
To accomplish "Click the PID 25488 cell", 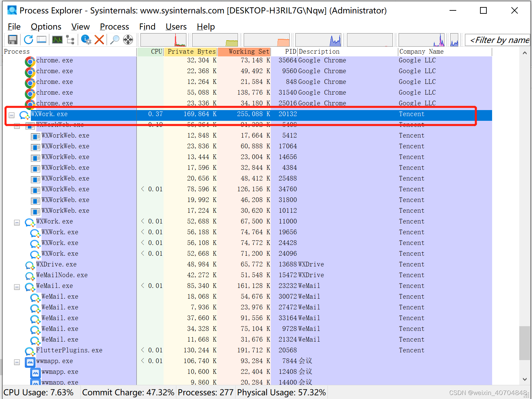I will click(288, 179).
